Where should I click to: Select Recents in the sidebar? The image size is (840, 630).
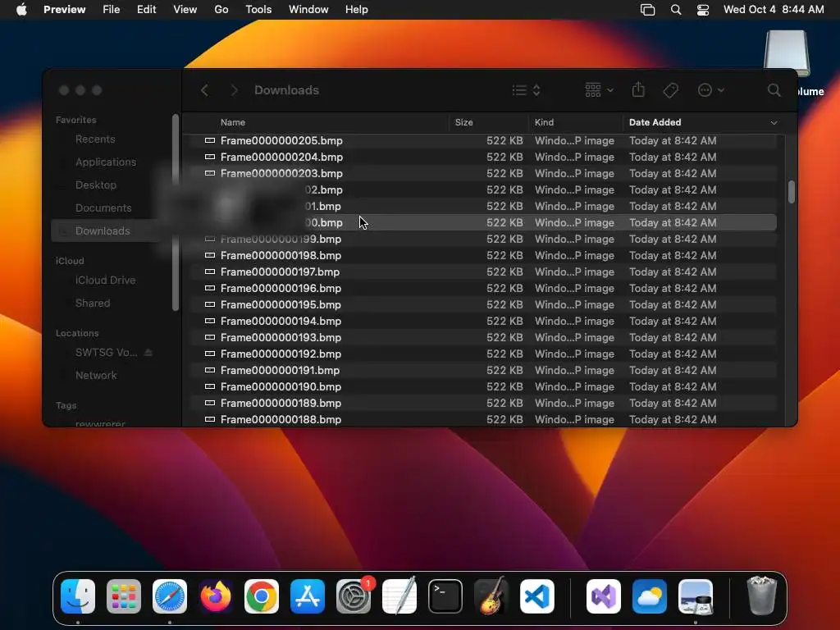95,139
